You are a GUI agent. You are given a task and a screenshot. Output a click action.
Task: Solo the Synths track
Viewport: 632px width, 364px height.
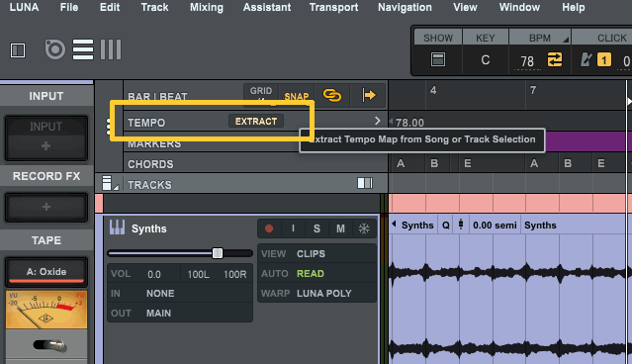pos(316,228)
